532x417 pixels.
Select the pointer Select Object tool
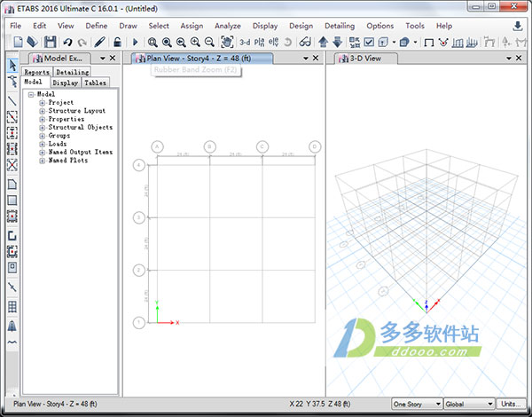point(12,65)
